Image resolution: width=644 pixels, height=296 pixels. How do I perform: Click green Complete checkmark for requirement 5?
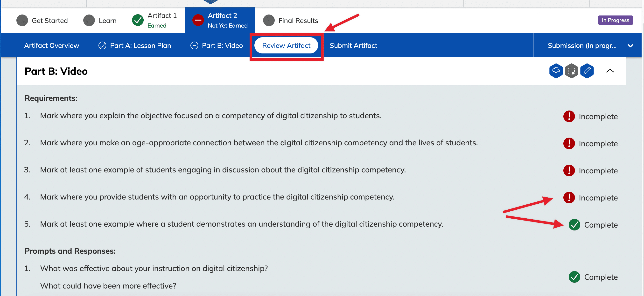pyautogui.click(x=574, y=225)
